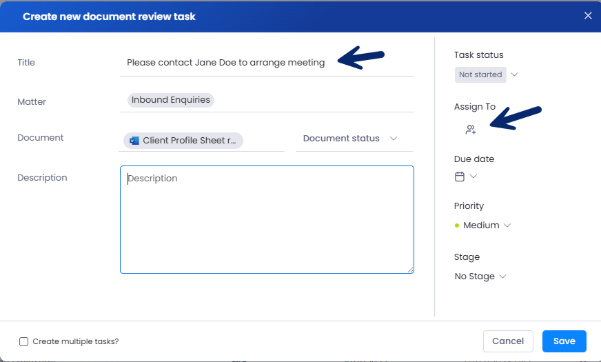Screen dimensions: 601x362
Task: Click the Not started status badge
Action: (x=480, y=75)
